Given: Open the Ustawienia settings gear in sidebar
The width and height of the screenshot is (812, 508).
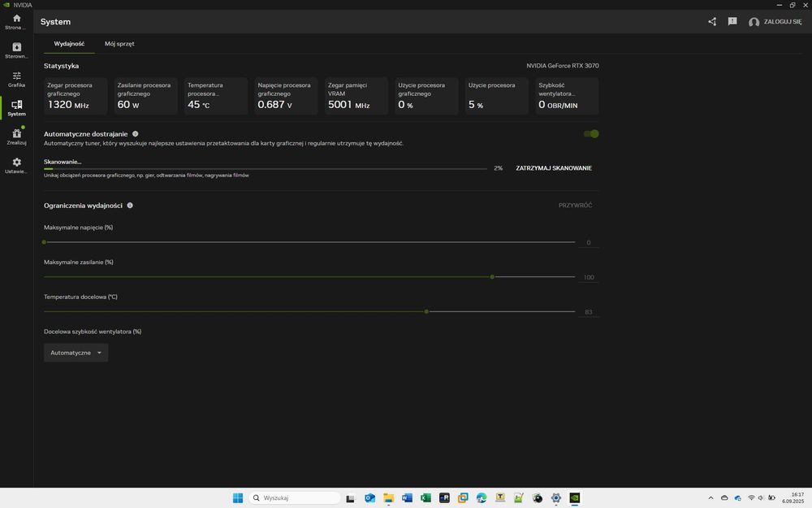Looking at the screenshot, I should 16,166.
